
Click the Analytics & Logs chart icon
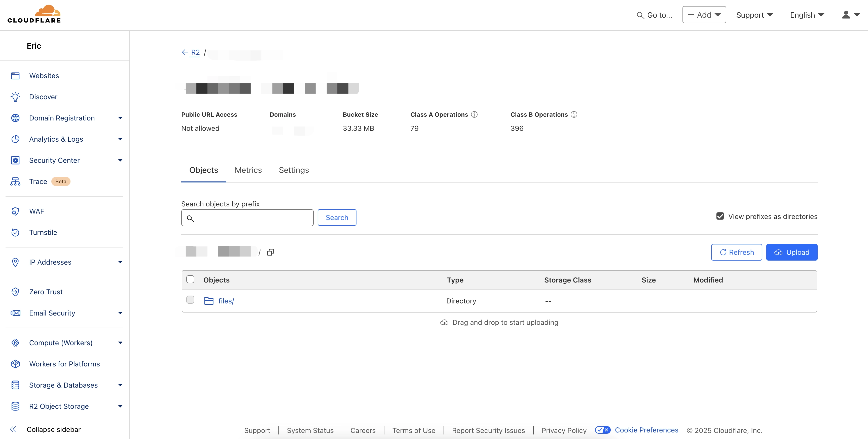[16, 139]
